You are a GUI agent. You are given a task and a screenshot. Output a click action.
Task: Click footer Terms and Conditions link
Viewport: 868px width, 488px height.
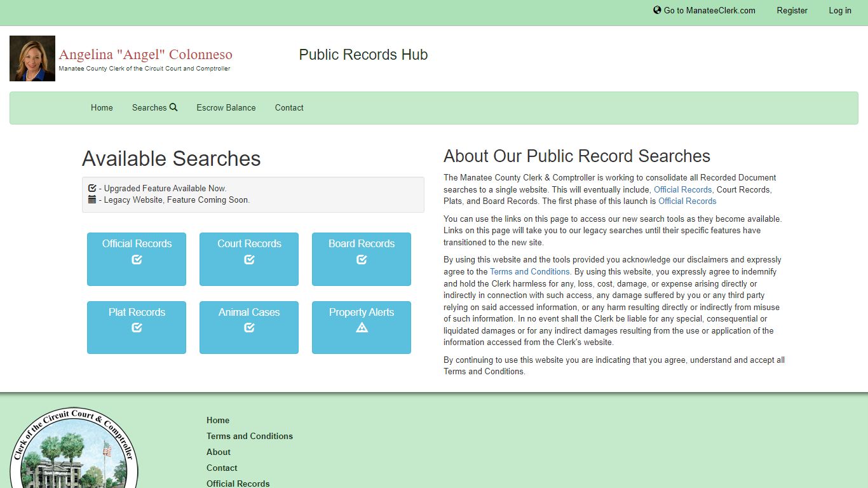(250, 436)
